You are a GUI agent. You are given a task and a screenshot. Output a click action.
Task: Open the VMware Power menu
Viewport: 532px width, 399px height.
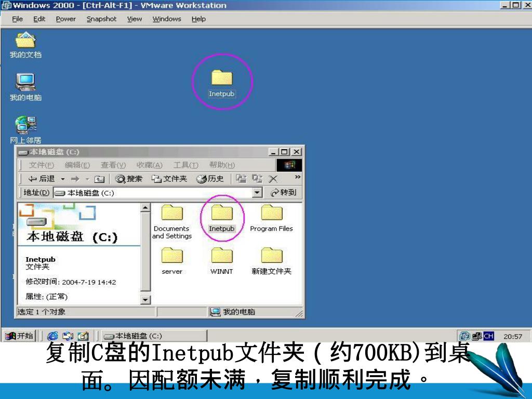coord(66,19)
